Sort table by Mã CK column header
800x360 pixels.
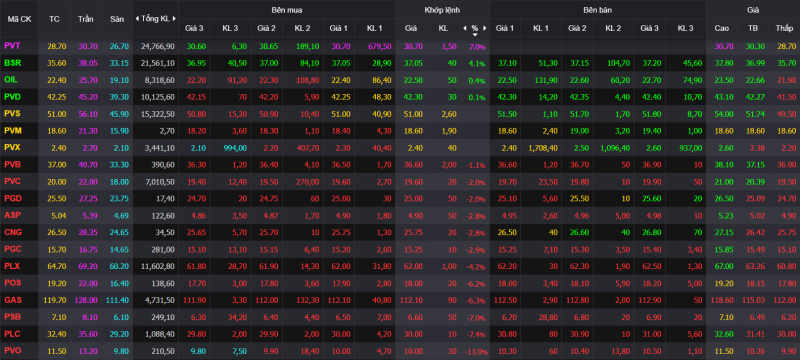(x=19, y=19)
